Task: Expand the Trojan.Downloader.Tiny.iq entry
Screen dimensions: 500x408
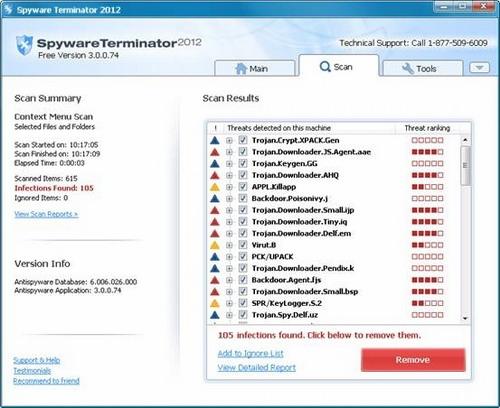Action: tap(229, 222)
